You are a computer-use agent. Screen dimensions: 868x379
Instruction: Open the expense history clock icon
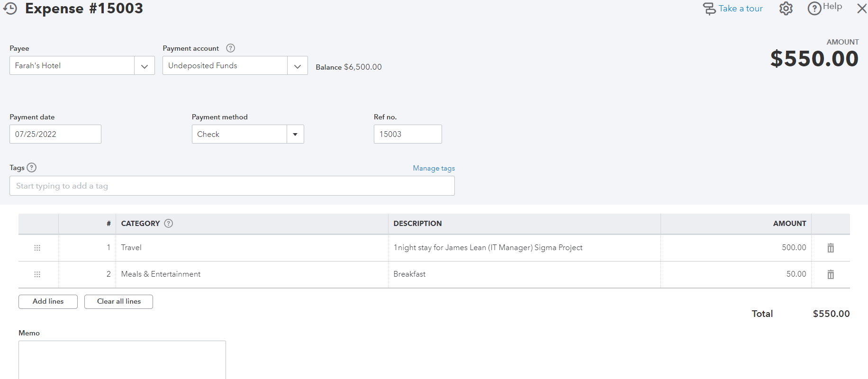(x=10, y=9)
